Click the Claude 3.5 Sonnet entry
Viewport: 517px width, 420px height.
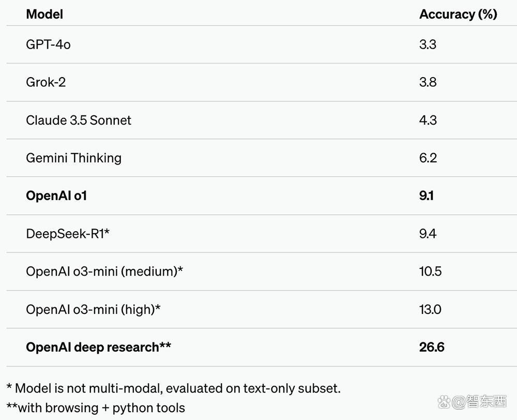(x=79, y=120)
